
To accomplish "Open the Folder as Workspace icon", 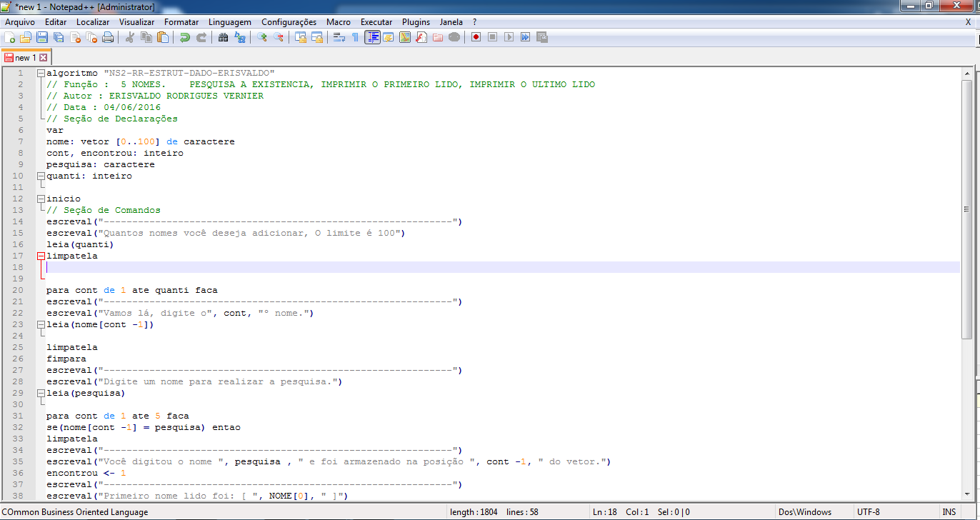I will [x=437, y=37].
